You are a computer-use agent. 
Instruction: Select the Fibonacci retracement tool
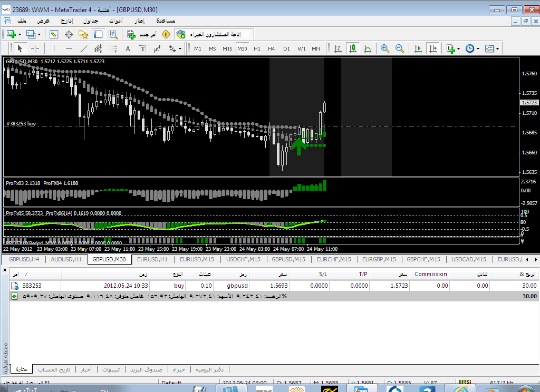point(113,48)
